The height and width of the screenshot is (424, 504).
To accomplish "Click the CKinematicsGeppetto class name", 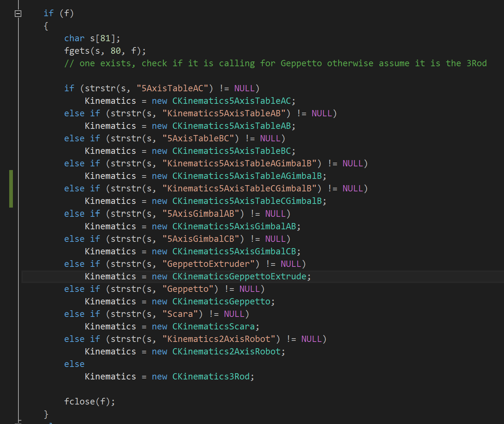I will coord(221,301).
